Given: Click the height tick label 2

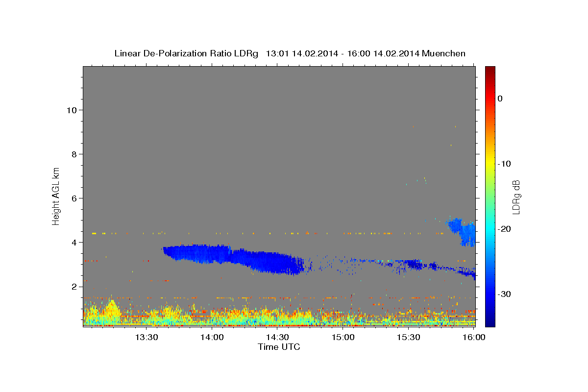Looking at the screenshot, I should pos(73,286).
